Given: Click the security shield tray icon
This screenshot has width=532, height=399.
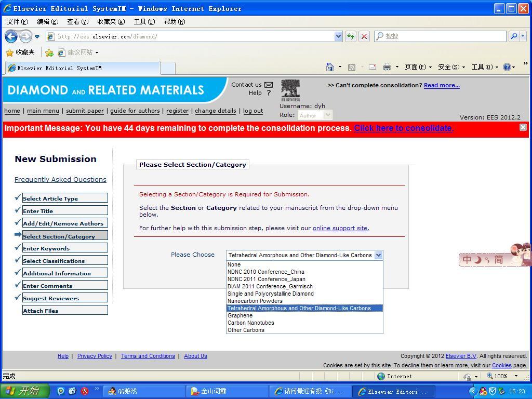Looking at the screenshot, I should pyautogui.click(x=493, y=391).
